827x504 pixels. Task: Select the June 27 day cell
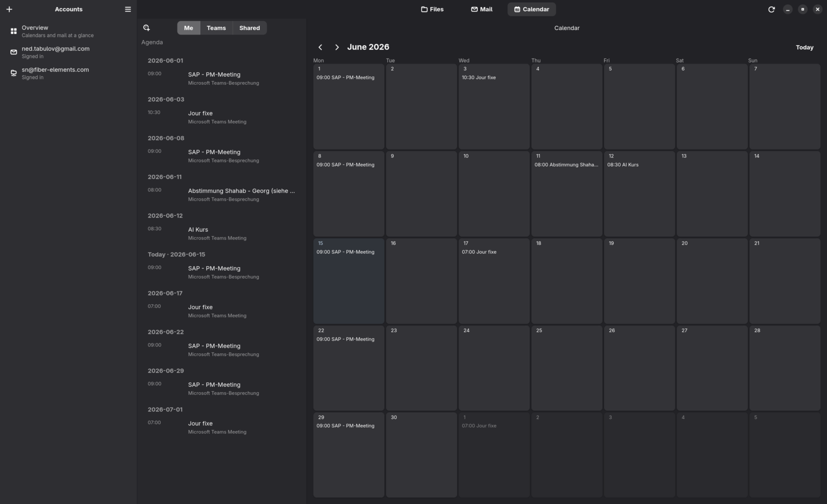pyautogui.click(x=712, y=368)
